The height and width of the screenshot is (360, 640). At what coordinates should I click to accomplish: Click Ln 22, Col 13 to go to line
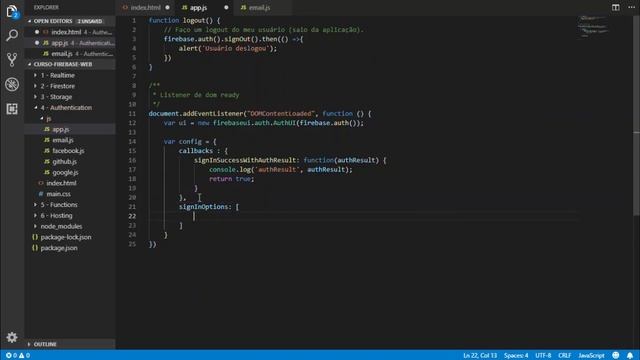click(x=480, y=356)
